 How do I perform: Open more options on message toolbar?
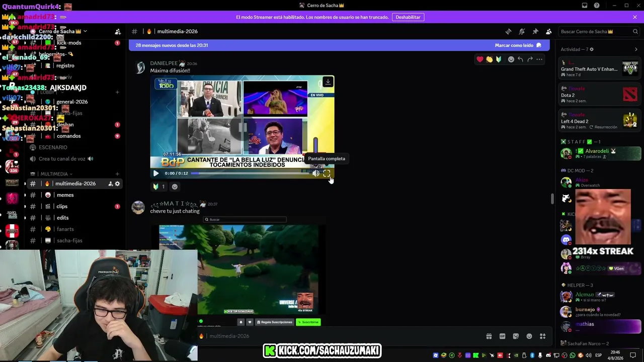tap(539, 59)
